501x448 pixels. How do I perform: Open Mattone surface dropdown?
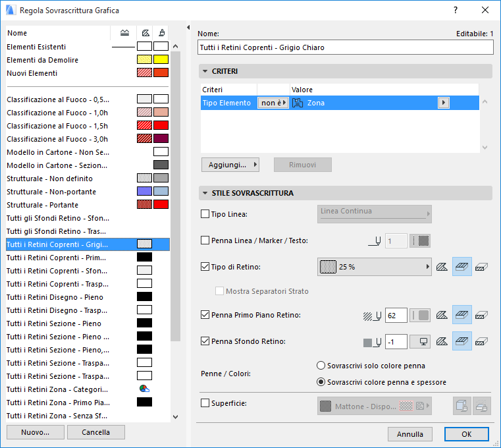[374, 406]
